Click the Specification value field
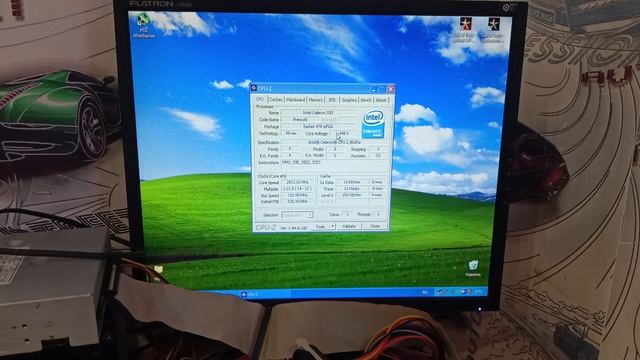 pyautogui.click(x=335, y=142)
